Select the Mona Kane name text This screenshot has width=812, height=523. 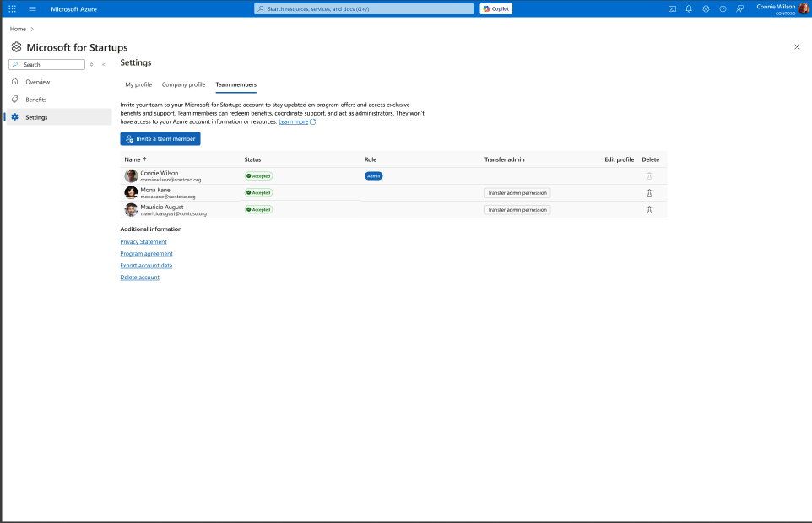point(155,190)
